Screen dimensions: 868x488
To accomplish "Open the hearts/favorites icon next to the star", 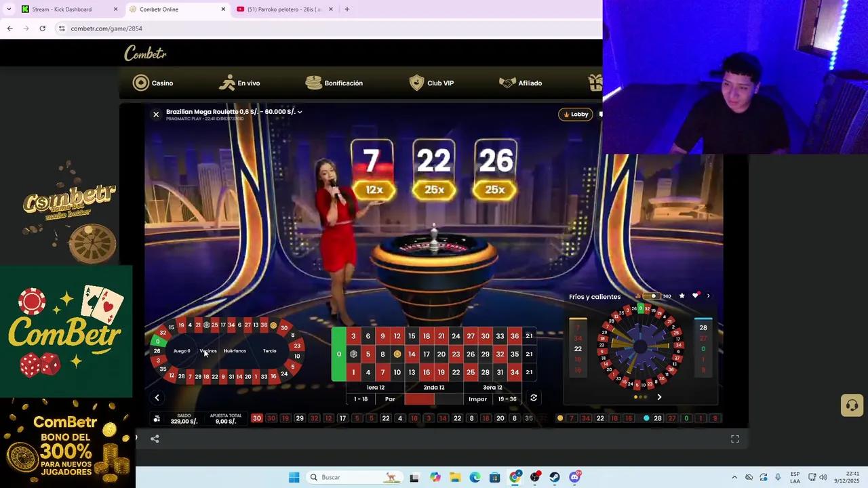I will pyautogui.click(x=696, y=296).
